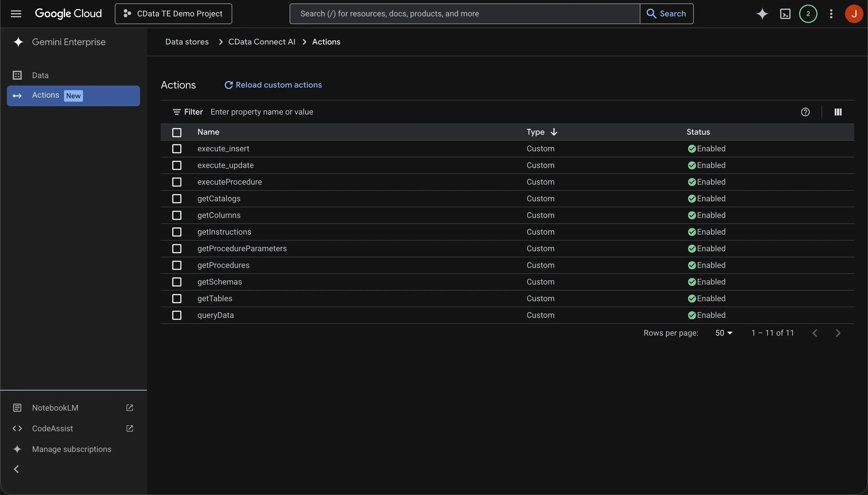
Task: Open CodeAssist external link icon
Action: [x=129, y=428]
